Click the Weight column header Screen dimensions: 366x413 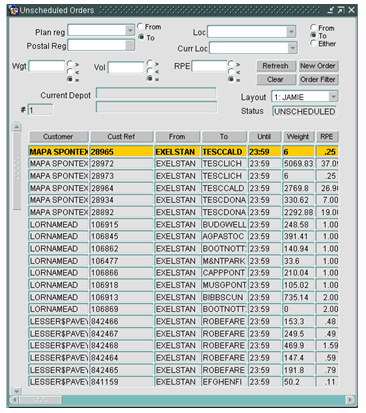(x=298, y=137)
